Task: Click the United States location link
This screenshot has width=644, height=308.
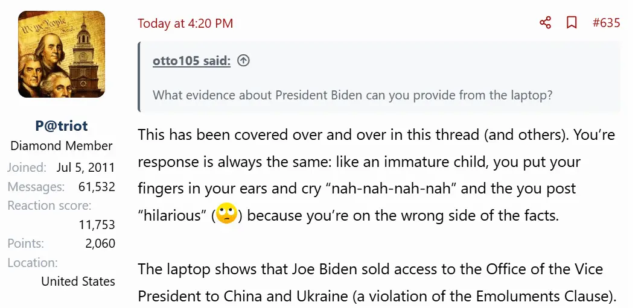Action: (x=78, y=281)
